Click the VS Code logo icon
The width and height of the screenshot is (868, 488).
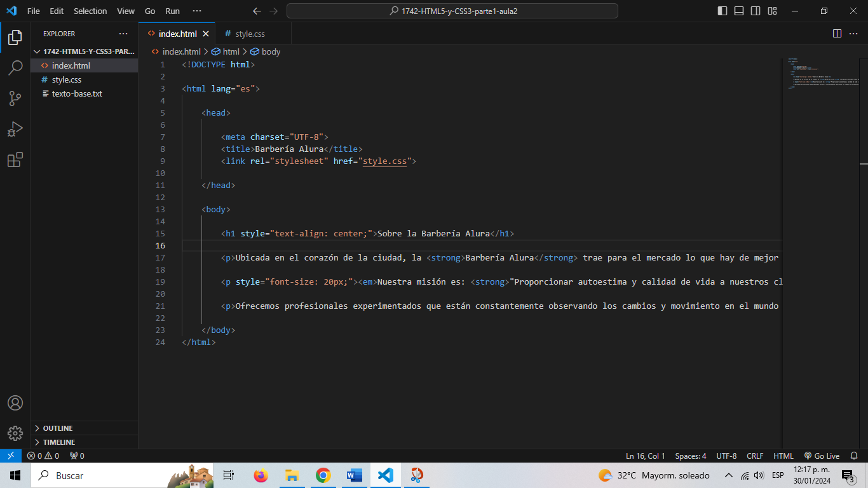pos(11,11)
